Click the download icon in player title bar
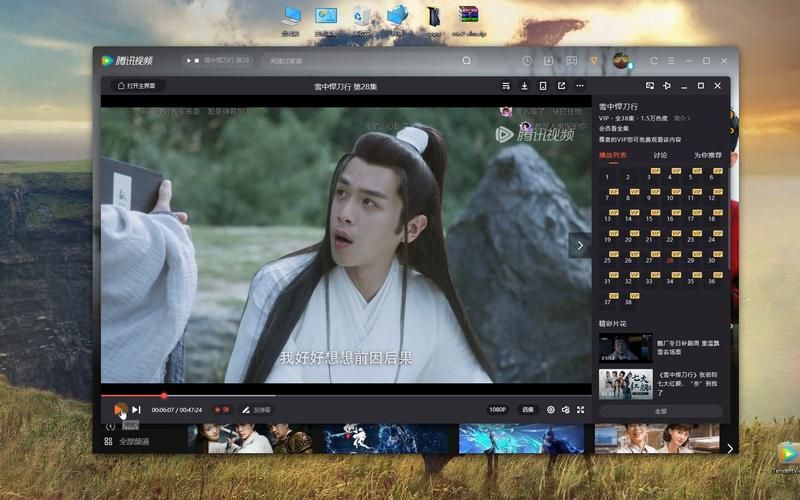This screenshot has width=800, height=500. click(x=524, y=86)
